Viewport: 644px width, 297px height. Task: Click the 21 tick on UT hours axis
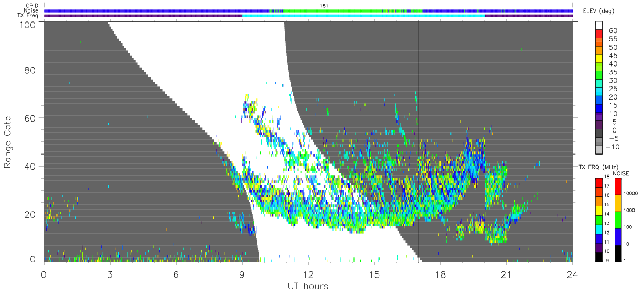click(x=506, y=274)
